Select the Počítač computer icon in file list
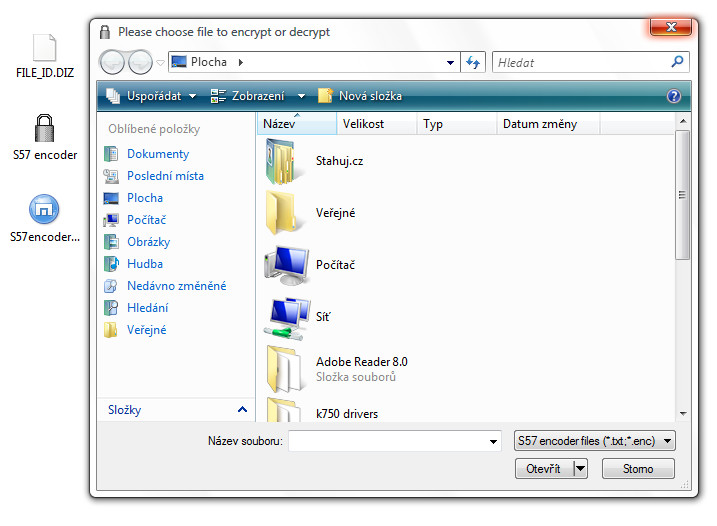 pos(286,265)
